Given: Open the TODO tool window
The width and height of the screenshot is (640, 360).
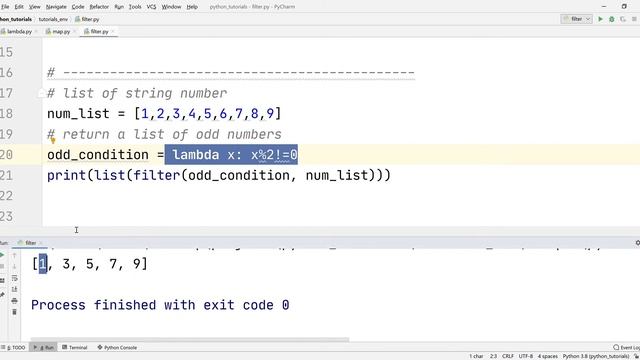Looking at the screenshot, I should (x=13, y=347).
